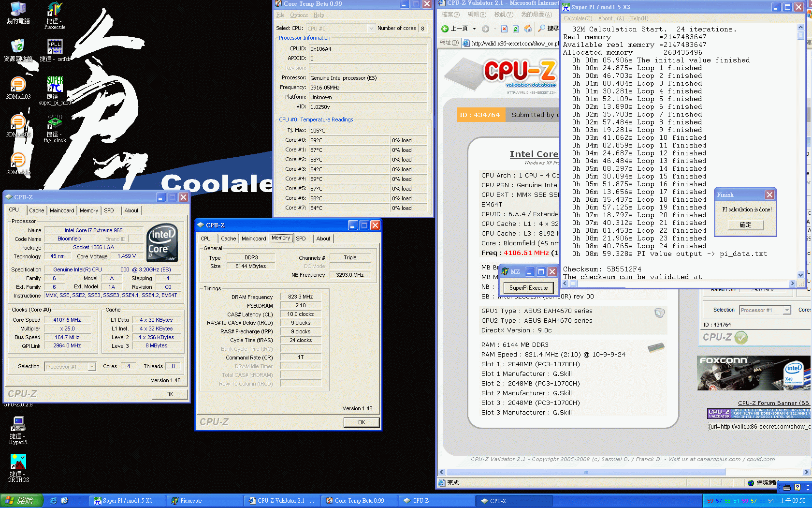This screenshot has height=508, width=812.
Task: Click the Super PI horizontal scrollbar right arrow
Action: click(792, 284)
